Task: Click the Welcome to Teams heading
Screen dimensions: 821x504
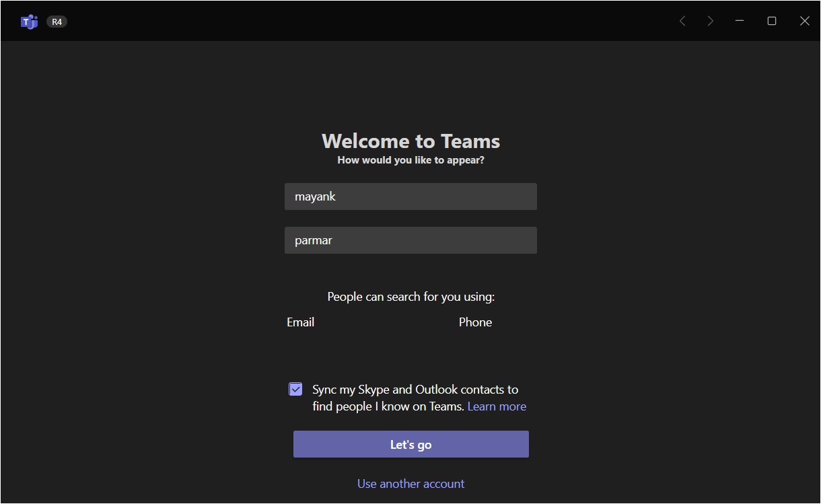Action: point(410,141)
